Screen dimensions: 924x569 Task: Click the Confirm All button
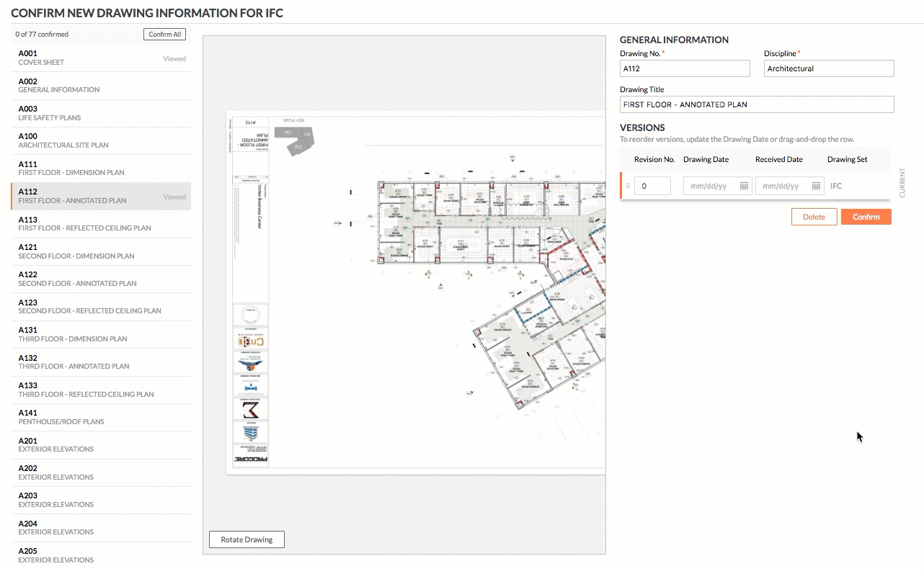164,35
